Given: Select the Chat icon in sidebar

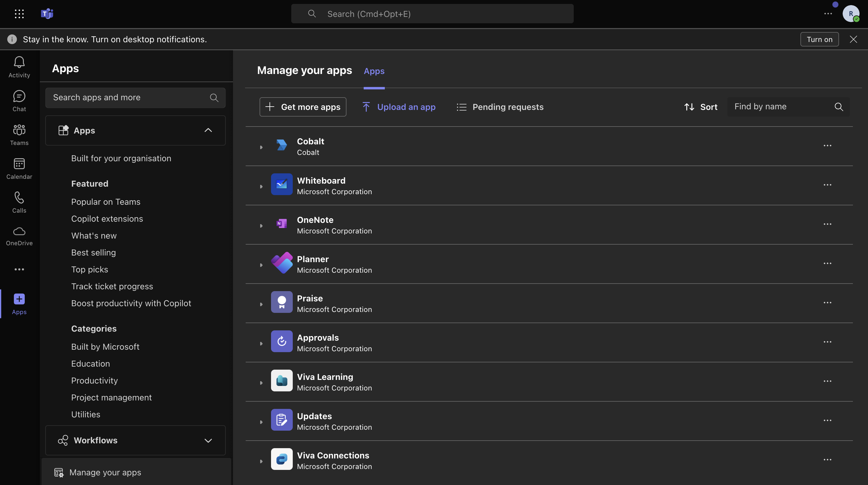Looking at the screenshot, I should tap(19, 100).
